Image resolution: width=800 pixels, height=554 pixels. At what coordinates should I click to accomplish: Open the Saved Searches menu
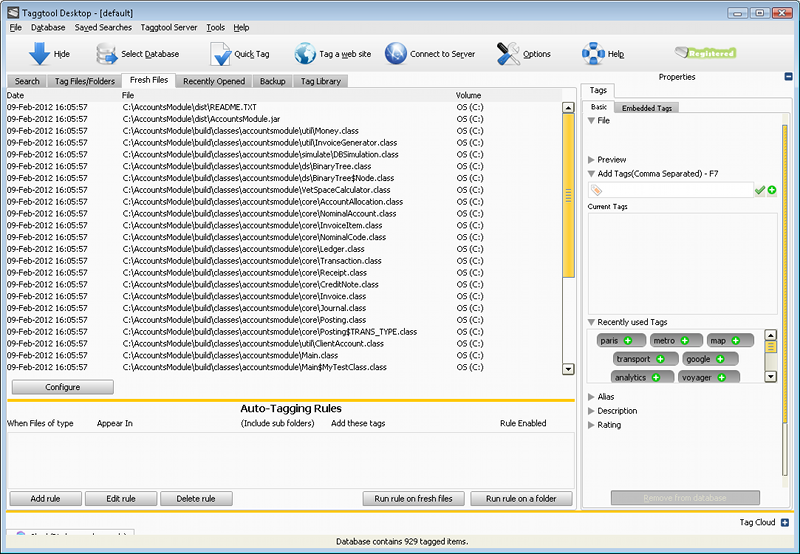point(103,28)
